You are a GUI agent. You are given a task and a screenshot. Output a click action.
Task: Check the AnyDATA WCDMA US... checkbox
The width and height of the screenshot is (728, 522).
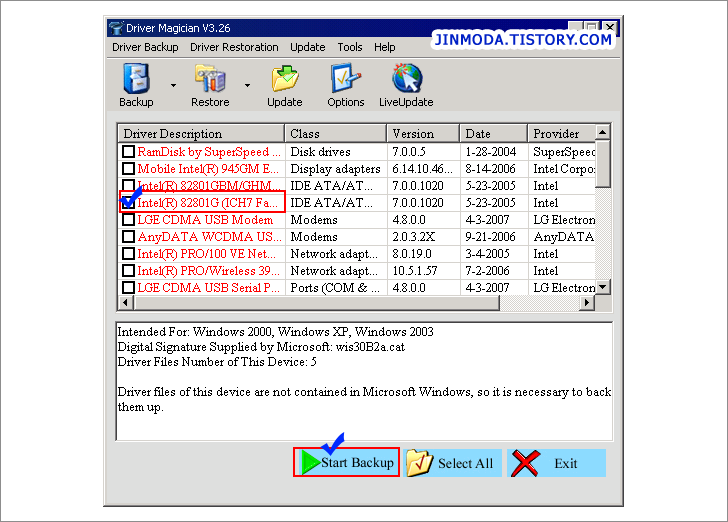click(128, 236)
